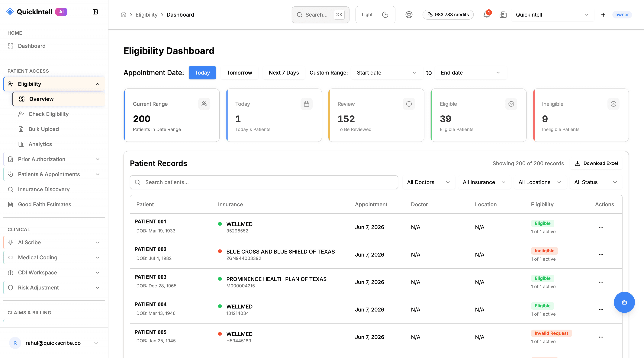
Task: Click the Ineligible card X icon
Action: pyautogui.click(x=613, y=104)
